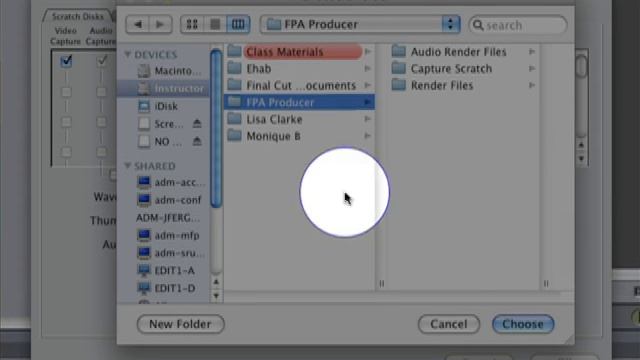Go back with the left arrow button
640x360 pixels.
[138, 24]
